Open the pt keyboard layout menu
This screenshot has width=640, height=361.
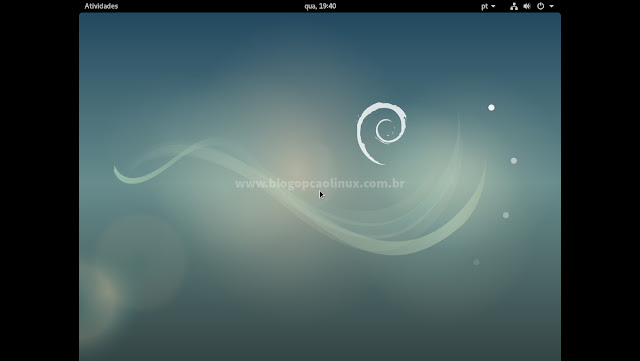point(488,6)
